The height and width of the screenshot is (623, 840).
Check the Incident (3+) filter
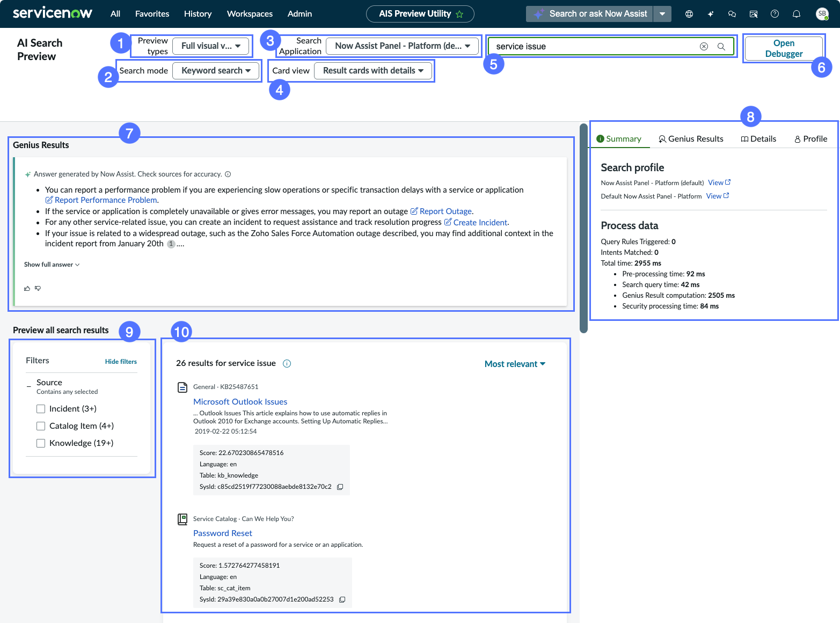coord(41,409)
